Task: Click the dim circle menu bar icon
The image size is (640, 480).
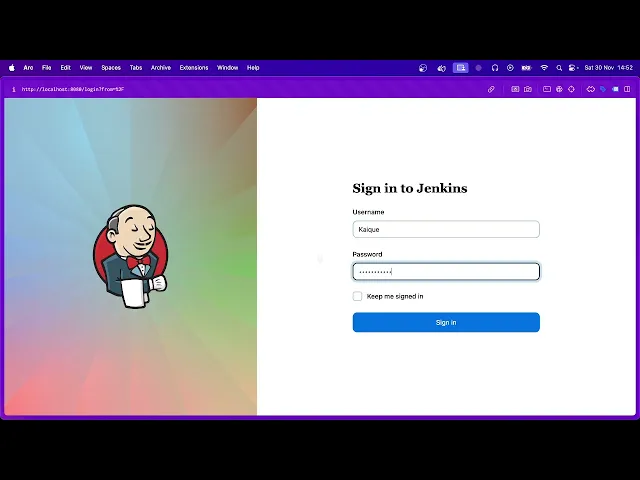Action: [479, 68]
